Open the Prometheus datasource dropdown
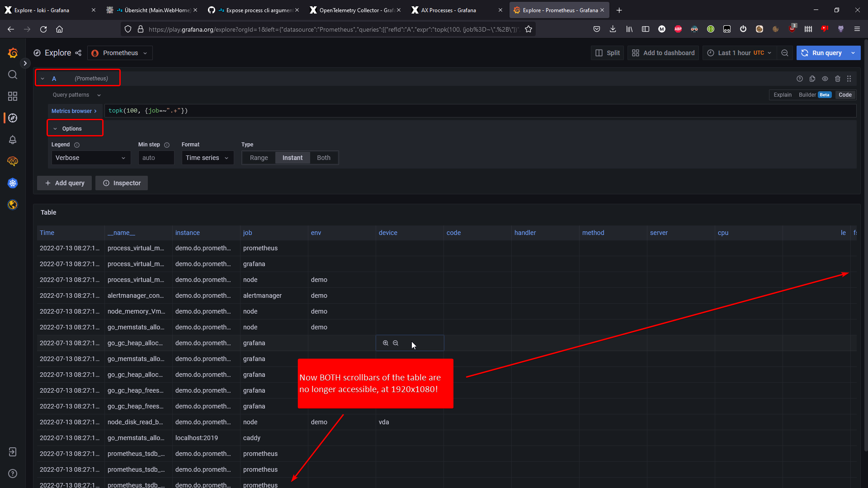Viewport: 868px width, 488px height. 119,53
